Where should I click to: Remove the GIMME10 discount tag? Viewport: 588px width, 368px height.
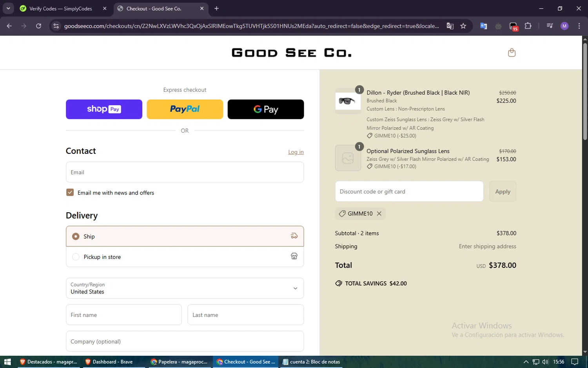coord(379,213)
